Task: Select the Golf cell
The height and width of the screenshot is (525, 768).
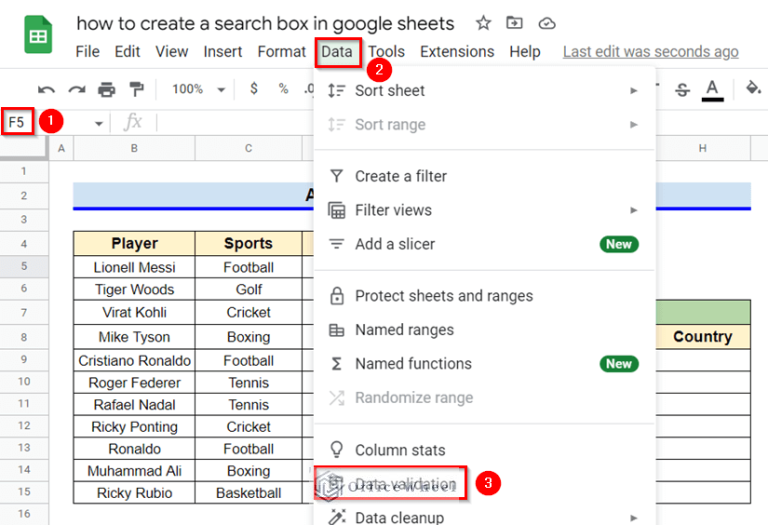Action: tap(248, 289)
